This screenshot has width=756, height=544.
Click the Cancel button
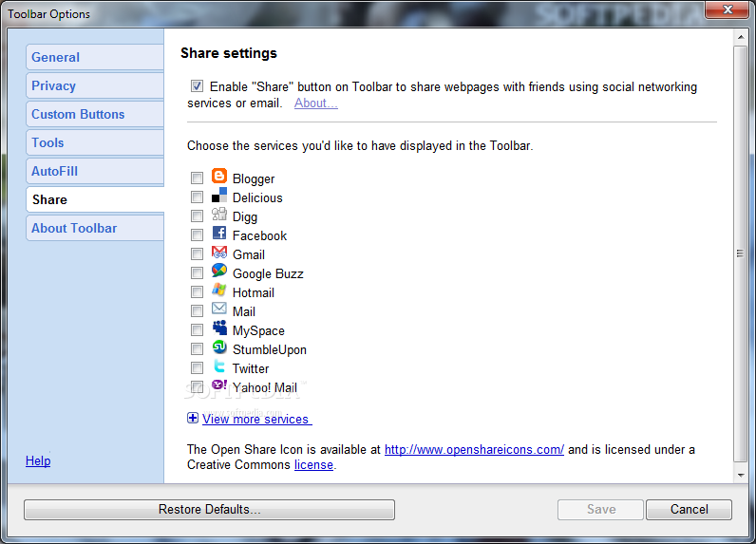(689, 509)
